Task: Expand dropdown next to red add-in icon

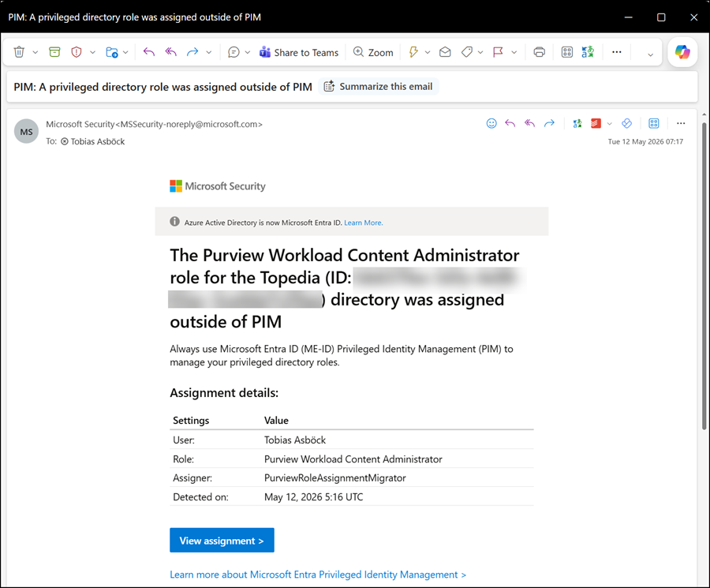Action: click(x=610, y=124)
